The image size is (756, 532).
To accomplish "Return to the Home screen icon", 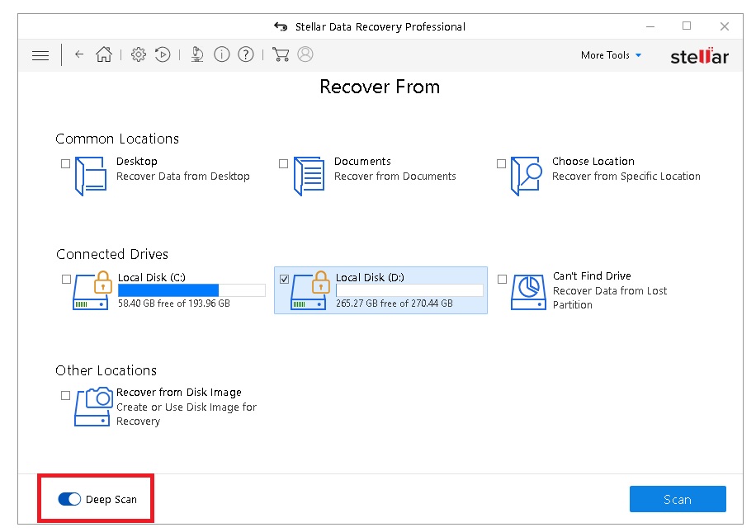I will coord(104,54).
